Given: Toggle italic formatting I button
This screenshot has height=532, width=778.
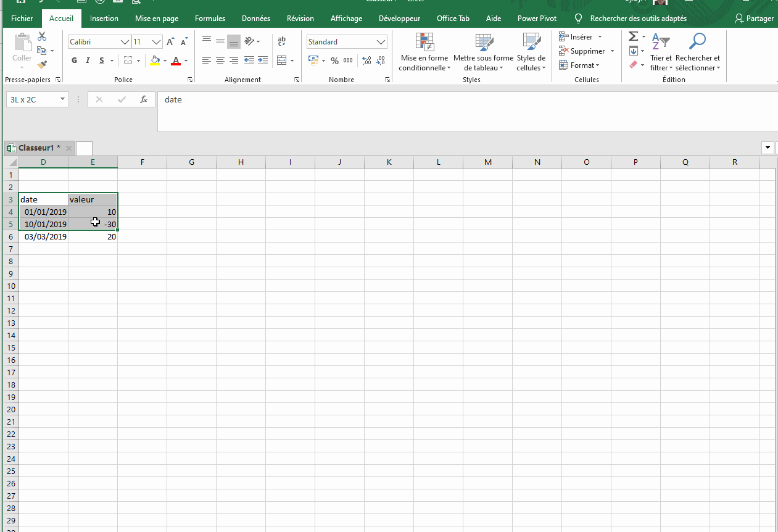Looking at the screenshot, I should coord(88,60).
